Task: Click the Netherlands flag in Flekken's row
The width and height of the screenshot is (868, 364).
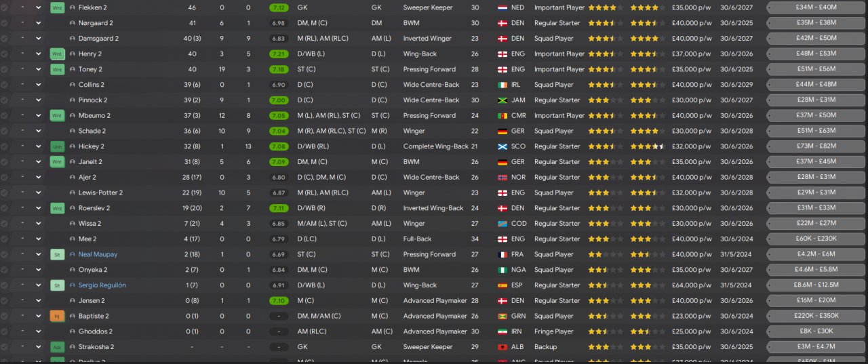Action: click(x=502, y=7)
